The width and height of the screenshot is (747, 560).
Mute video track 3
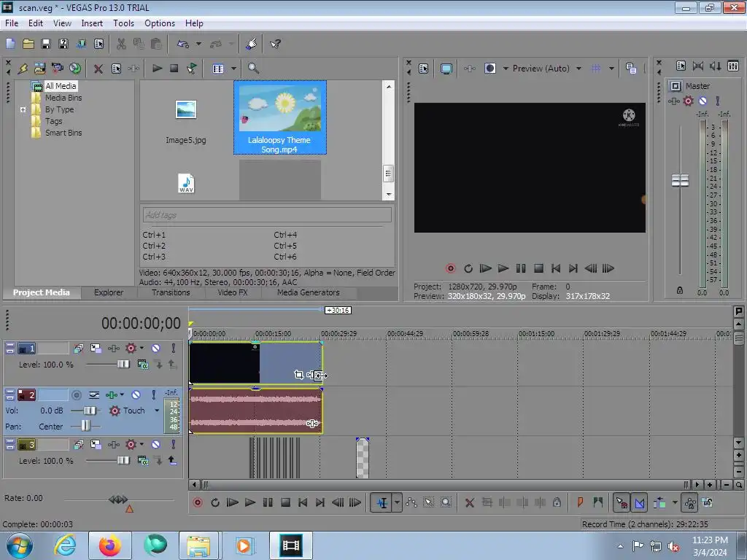(156, 444)
